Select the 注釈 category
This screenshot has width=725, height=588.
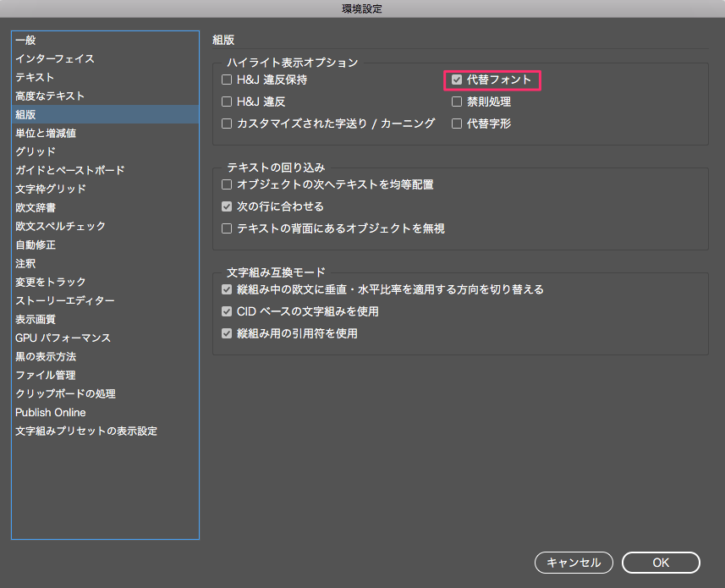106,263
